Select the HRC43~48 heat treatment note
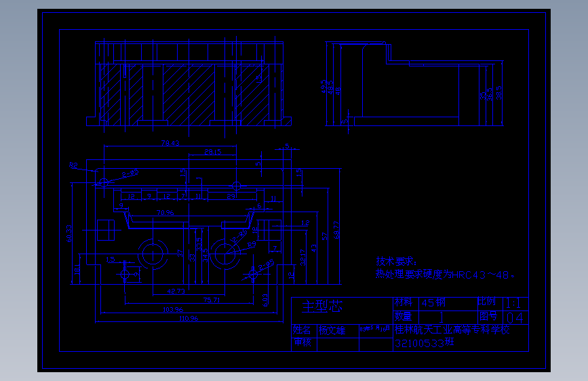This screenshot has width=588, height=381. (x=446, y=275)
